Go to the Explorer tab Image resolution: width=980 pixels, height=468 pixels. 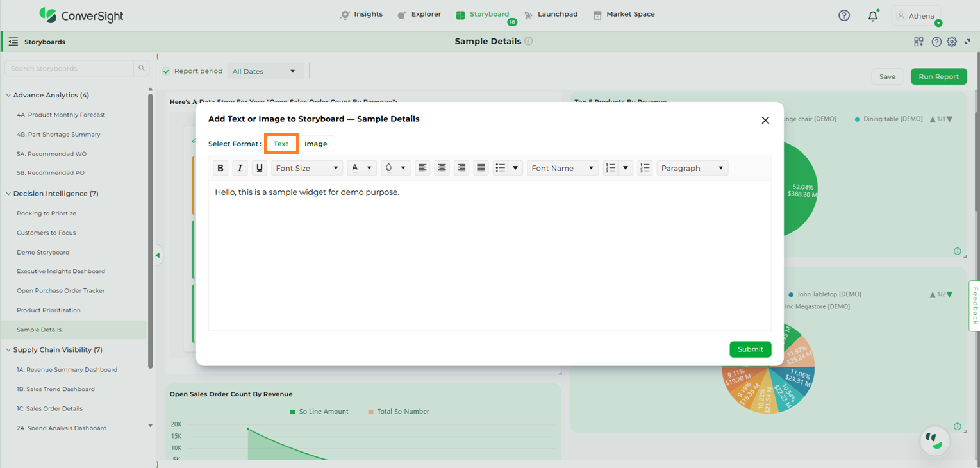click(419, 14)
